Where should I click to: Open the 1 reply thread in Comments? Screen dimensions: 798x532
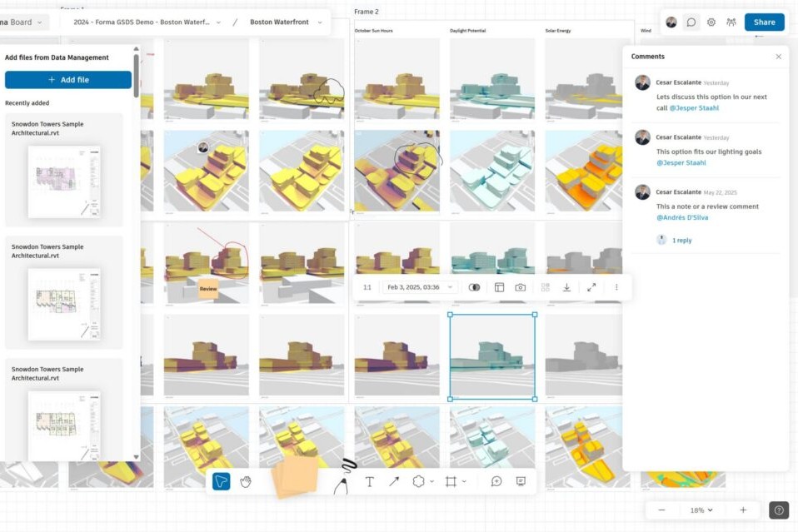pyautogui.click(x=681, y=240)
